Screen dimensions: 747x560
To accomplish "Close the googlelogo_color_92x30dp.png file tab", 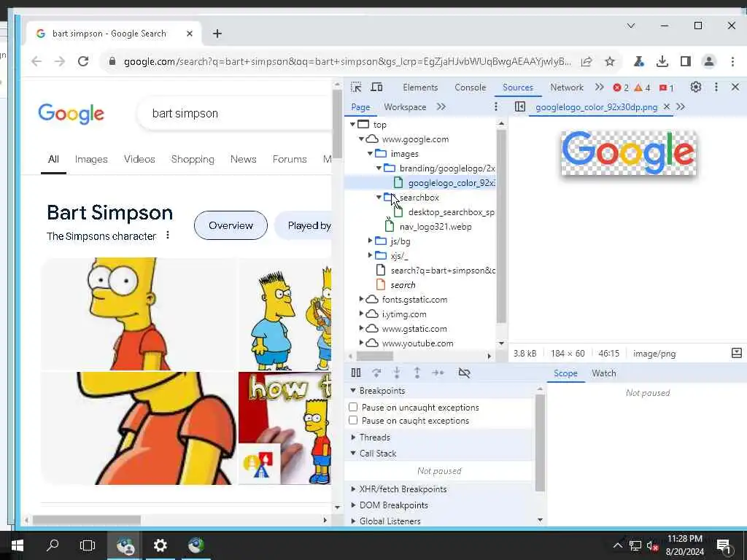I will coord(667,106).
